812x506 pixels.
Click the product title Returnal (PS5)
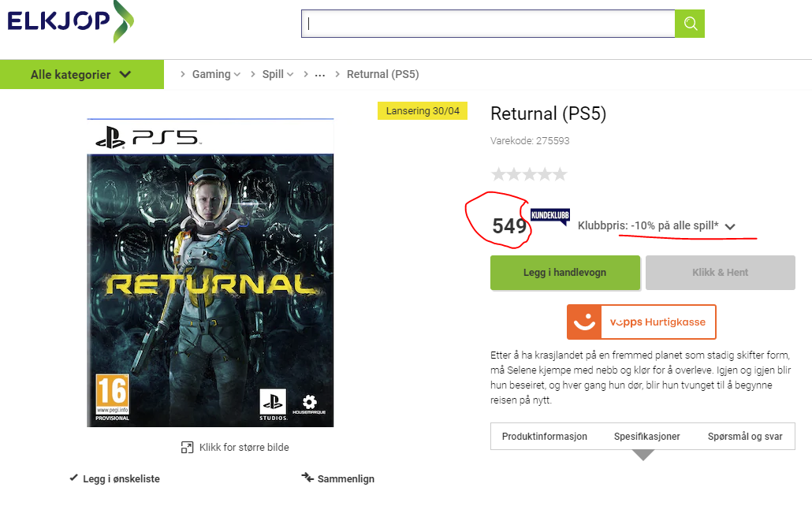point(549,113)
